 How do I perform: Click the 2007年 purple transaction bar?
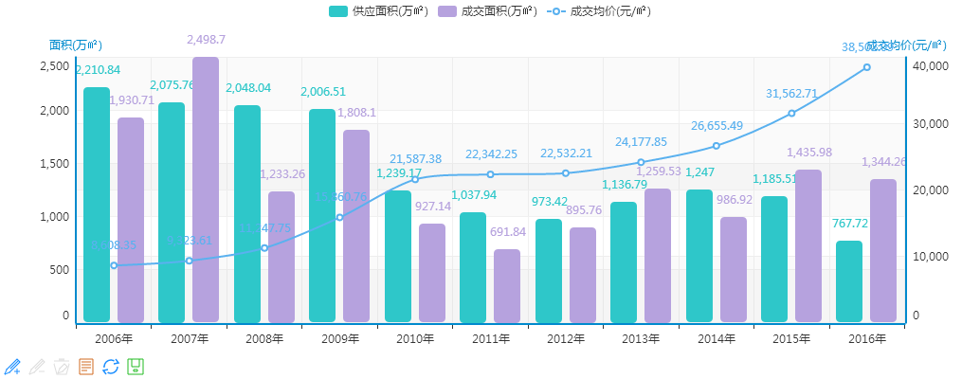click(x=206, y=189)
